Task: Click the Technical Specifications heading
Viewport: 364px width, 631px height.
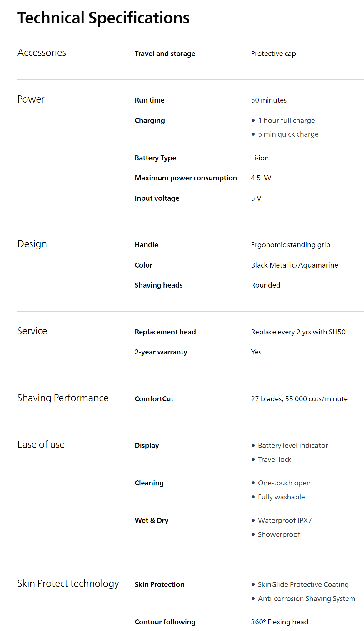Action: click(x=103, y=18)
